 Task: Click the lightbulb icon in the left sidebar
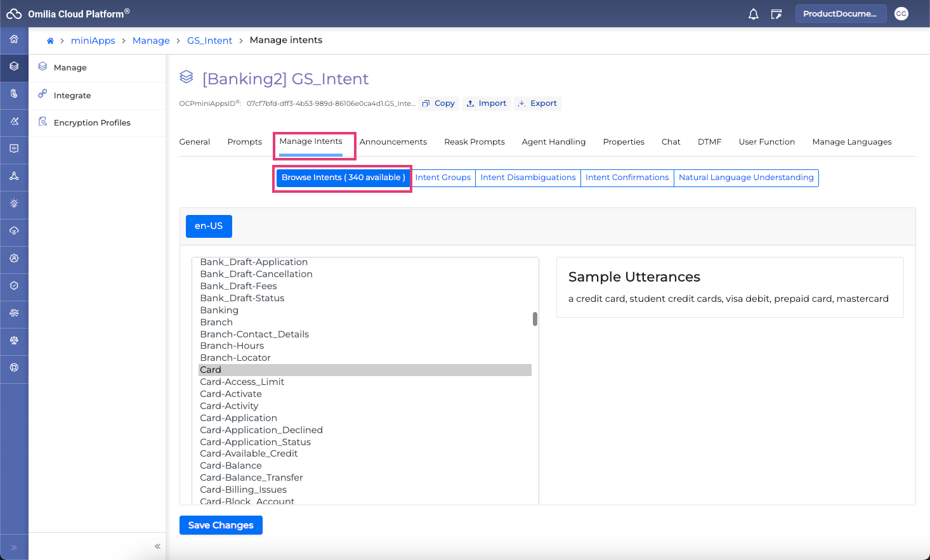coord(14,204)
